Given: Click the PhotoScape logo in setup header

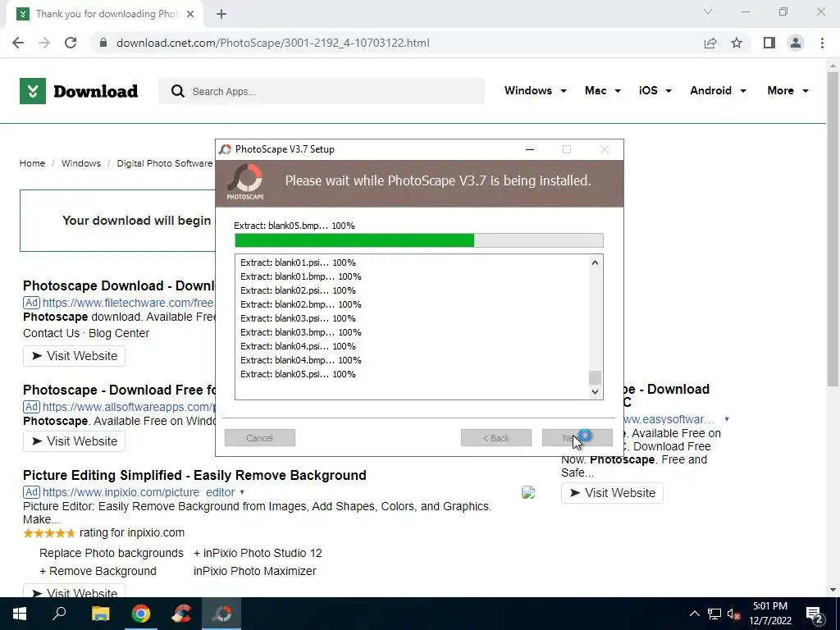Looking at the screenshot, I should coord(245,182).
